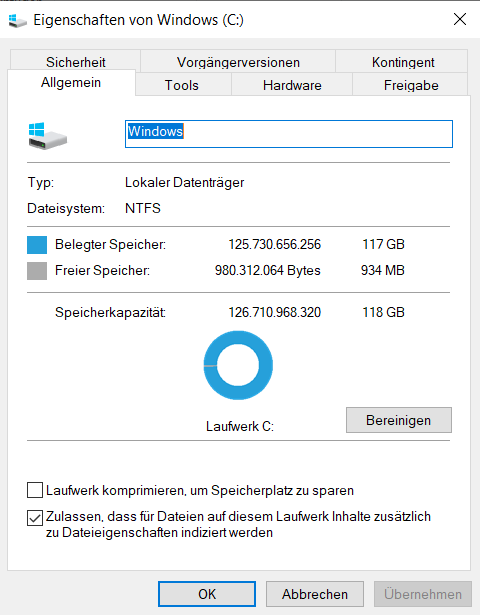Click the Abbrechen button
This screenshot has height=615, width=480.
[x=315, y=594]
